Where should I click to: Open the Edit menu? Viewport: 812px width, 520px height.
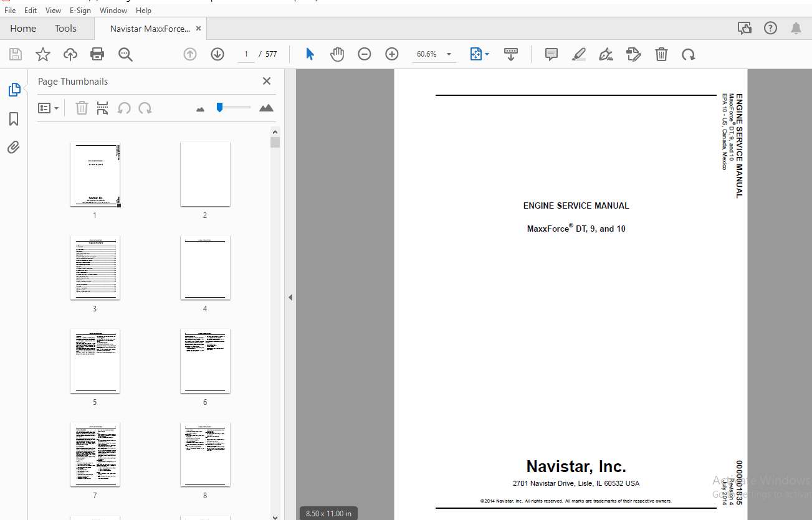coord(31,11)
